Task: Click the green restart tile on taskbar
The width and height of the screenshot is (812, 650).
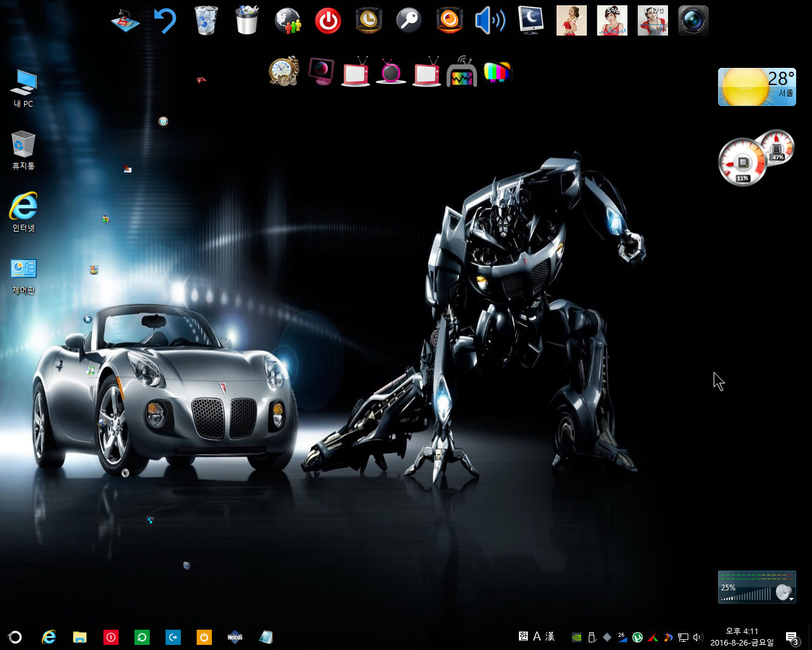Action: pos(142,637)
